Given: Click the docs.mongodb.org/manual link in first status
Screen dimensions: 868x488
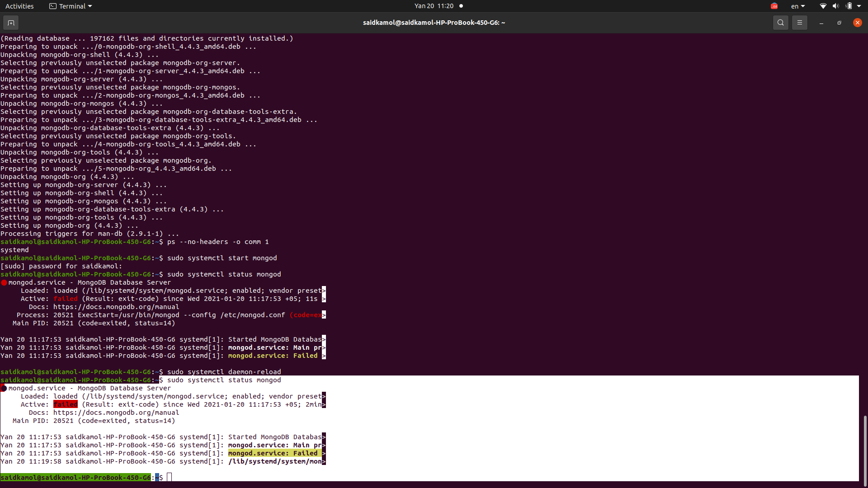Looking at the screenshot, I should tap(116, 307).
